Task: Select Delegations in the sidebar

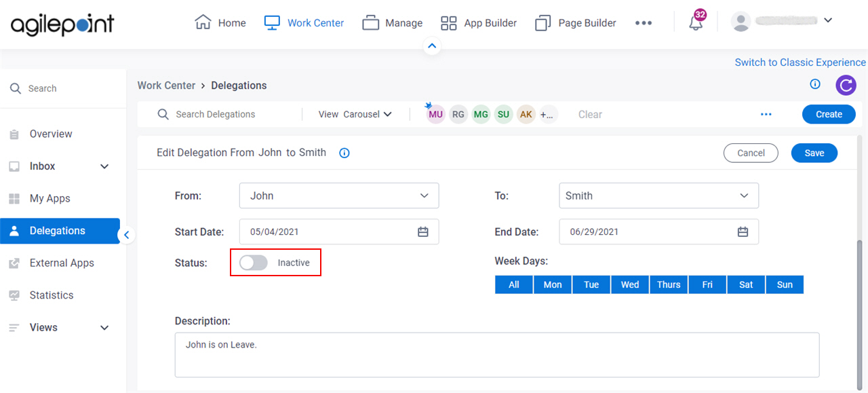Action: point(60,231)
